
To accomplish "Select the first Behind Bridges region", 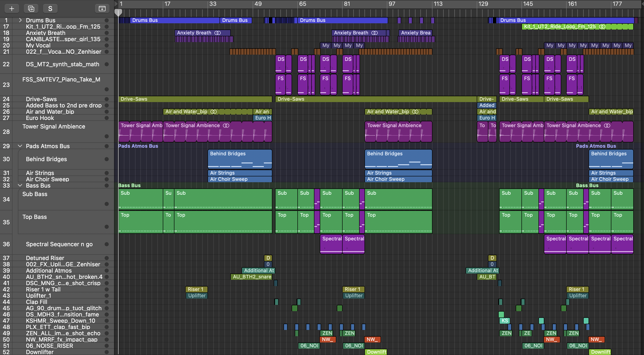I will (239, 159).
